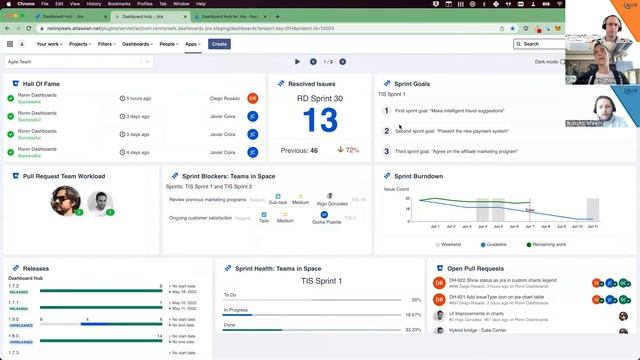Close the active Dashboard Hub - Jira tab
The height and width of the screenshot is (360, 640).
click(185, 17)
